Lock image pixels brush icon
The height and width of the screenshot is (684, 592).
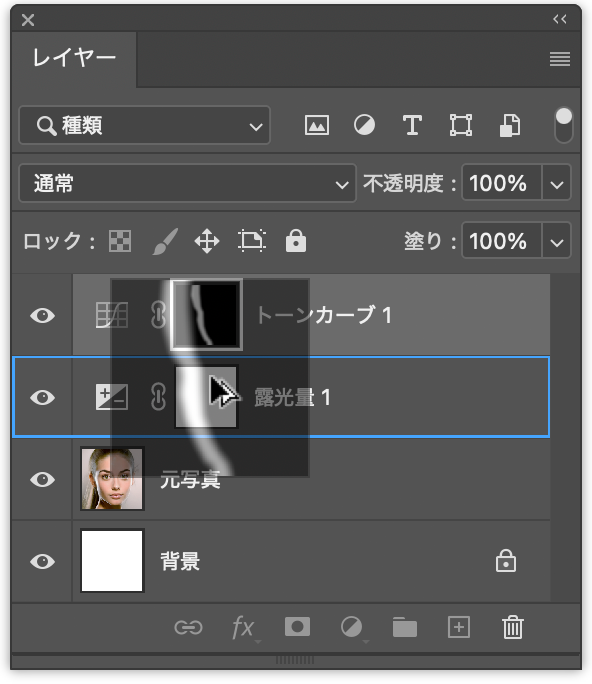coord(165,241)
